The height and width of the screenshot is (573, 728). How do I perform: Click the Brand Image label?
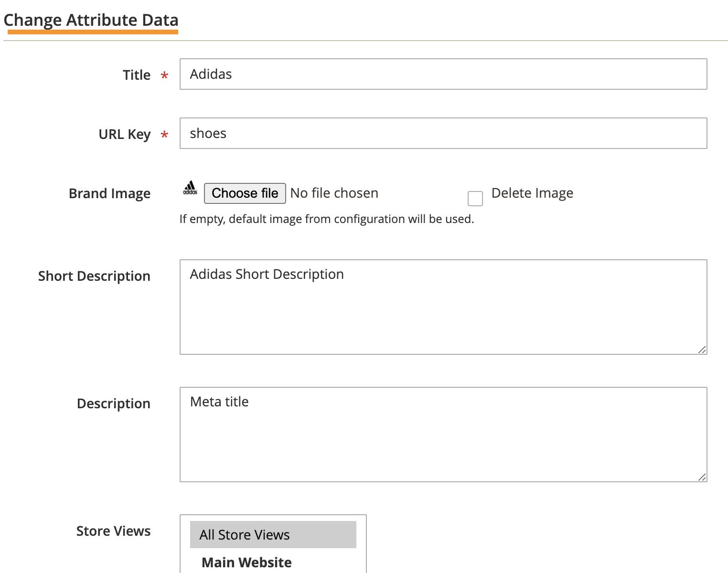pyautogui.click(x=109, y=193)
